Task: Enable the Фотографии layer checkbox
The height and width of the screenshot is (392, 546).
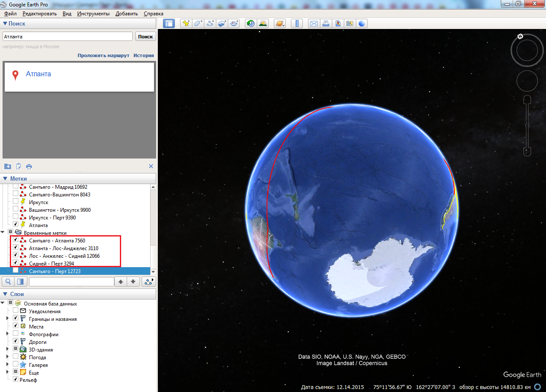Action: [x=16, y=334]
